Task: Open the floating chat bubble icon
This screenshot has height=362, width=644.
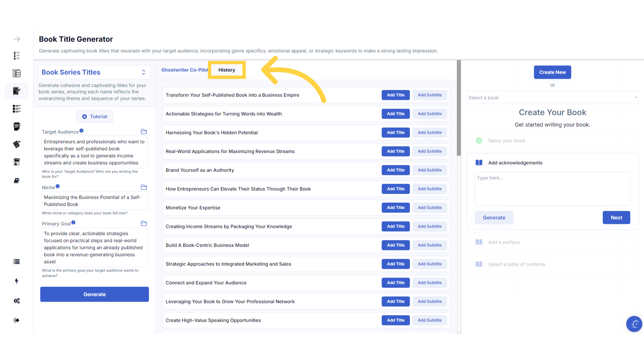Action: (634, 324)
